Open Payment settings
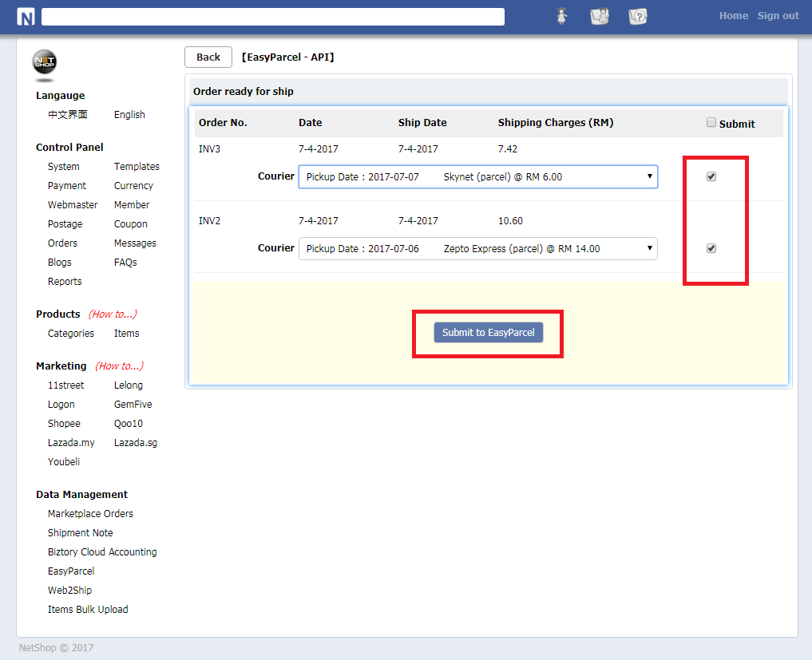The height and width of the screenshot is (660, 812). click(67, 185)
